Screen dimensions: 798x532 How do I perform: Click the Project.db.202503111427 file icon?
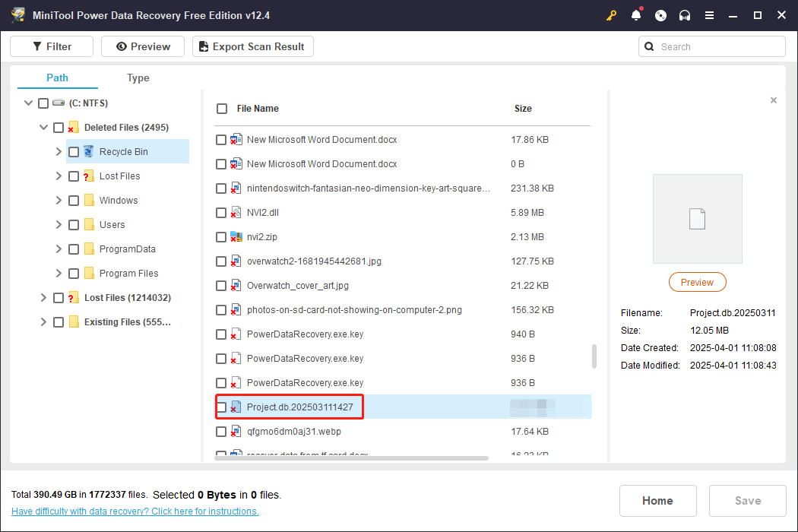point(236,407)
